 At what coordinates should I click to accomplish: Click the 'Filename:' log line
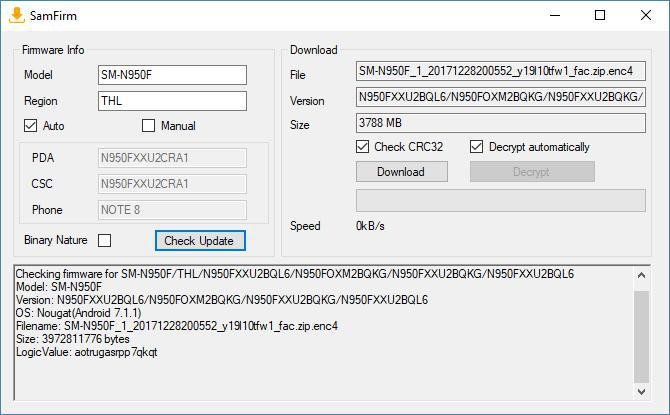(177, 326)
